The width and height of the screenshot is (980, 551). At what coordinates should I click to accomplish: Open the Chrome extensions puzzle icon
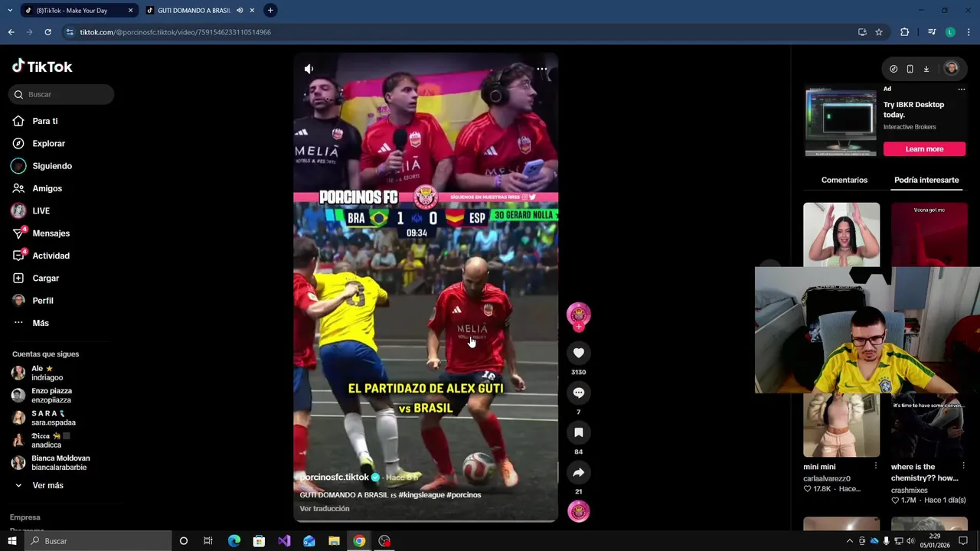pos(905,32)
